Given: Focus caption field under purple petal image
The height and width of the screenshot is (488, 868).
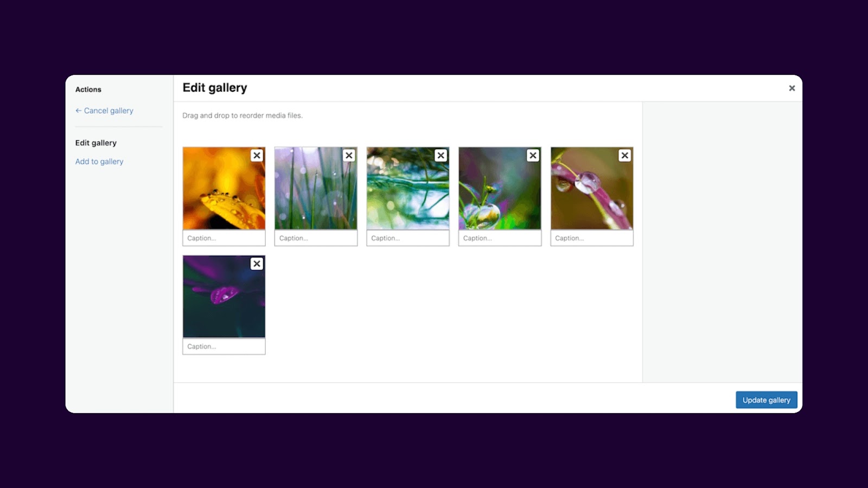Looking at the screenshot, I should (224, 346).
